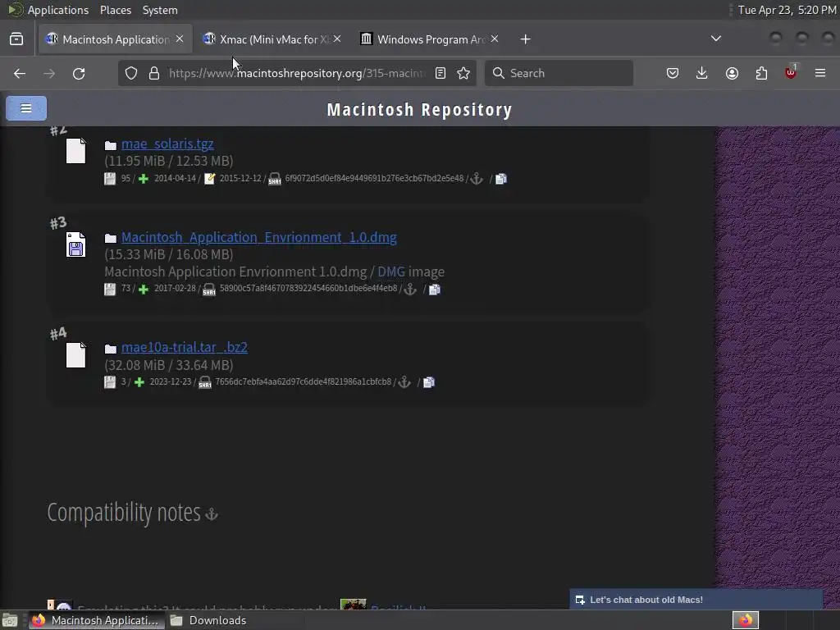Open the extensions puzzle icon
This screenshot has width=840, height=630.
(761, 73)
